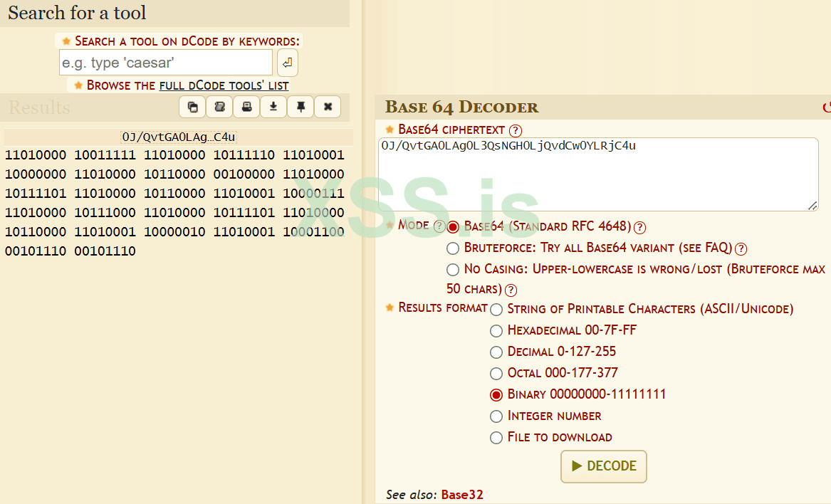The image size is (831, 504).
Task: Choose Octal 000-177-377 results format
Action: 496,374
